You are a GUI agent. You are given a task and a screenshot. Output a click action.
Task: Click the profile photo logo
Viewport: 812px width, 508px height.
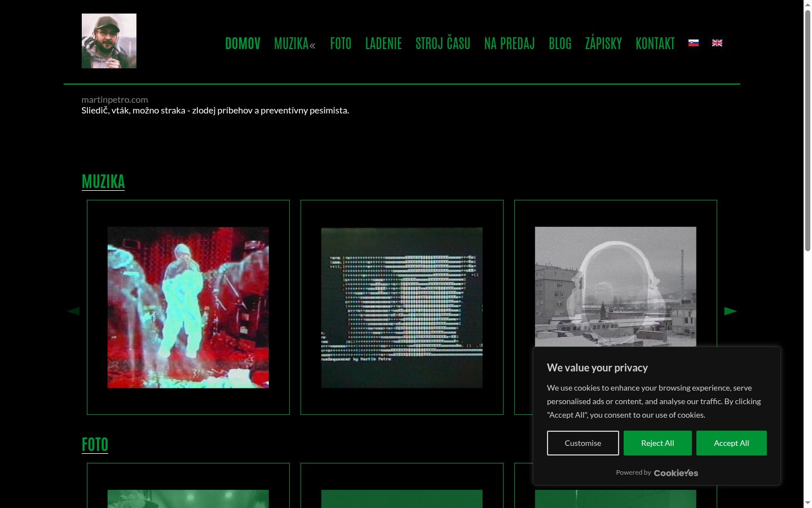click(109, 41)
